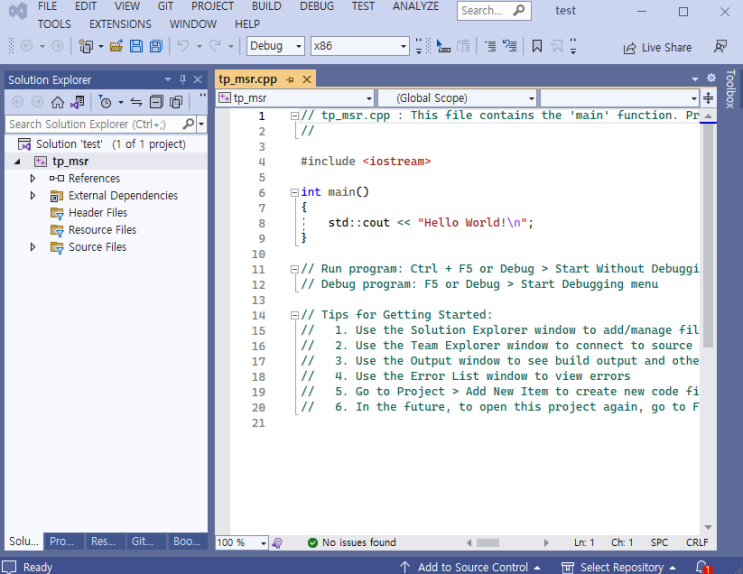This screenshot has width=743, height=574.
Task: Click the Pending Changes Filter clock icon
Action: pyautogui.click(x=104, y=102)
